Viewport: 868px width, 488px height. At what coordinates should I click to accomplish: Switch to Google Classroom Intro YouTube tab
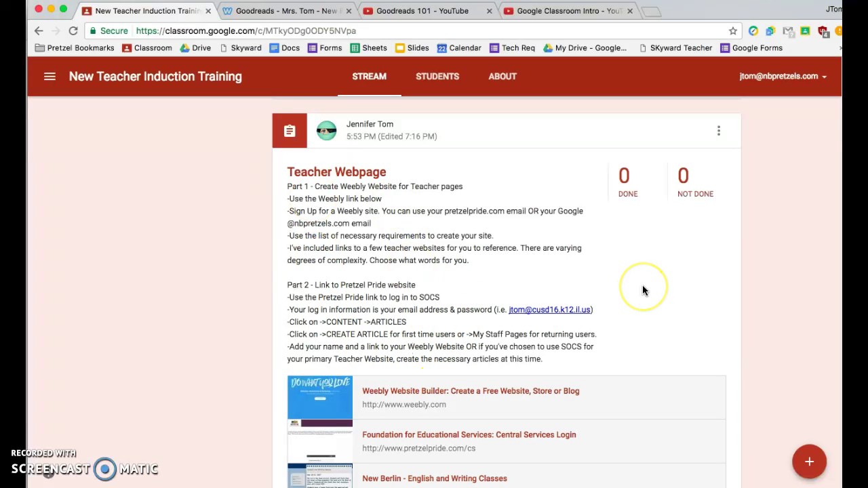[x=569, y=11]
